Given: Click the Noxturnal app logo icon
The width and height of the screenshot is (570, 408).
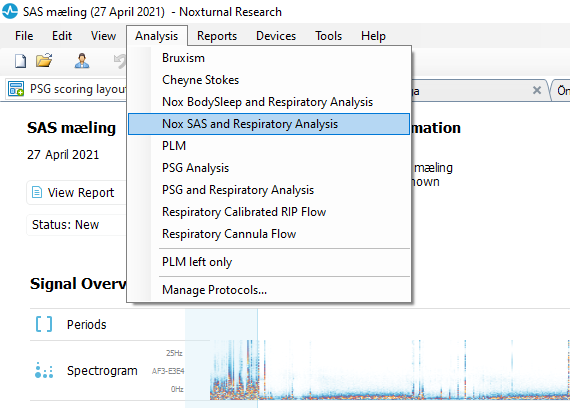Looking at the screenshot, I should pyautogui.click(x=10, y=11).
